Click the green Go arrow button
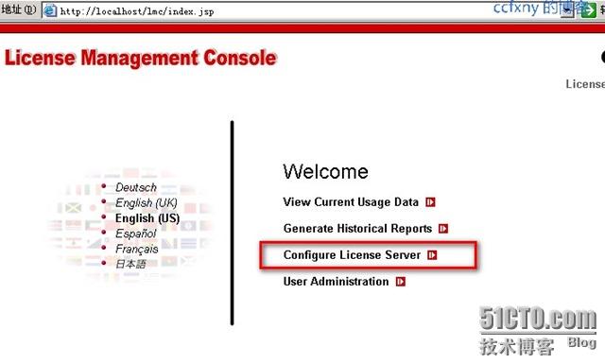The height and width of the screenshot is (364, 605). [x=589, y=10]
